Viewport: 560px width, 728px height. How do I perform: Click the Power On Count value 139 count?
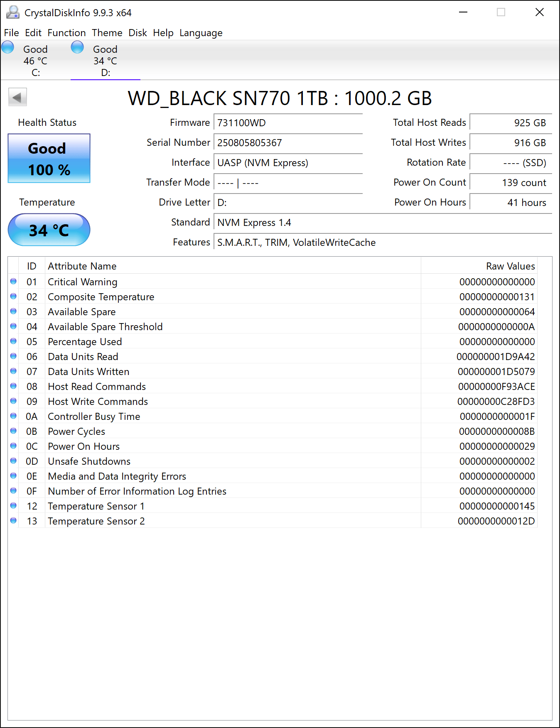tap(511, 183)
